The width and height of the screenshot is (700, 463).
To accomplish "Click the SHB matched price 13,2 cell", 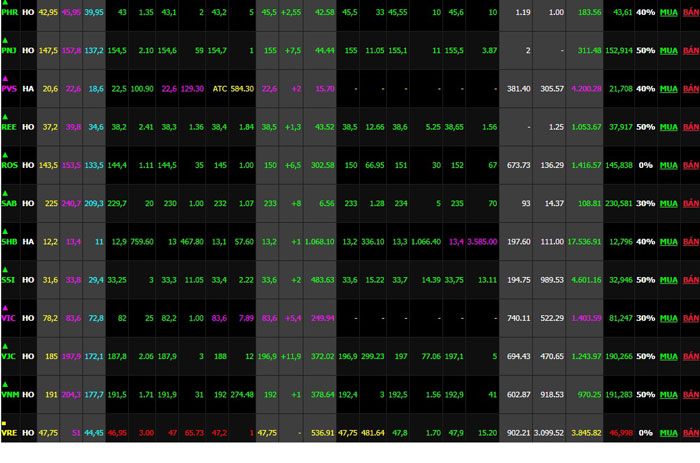I will click(x=268, y=241).
